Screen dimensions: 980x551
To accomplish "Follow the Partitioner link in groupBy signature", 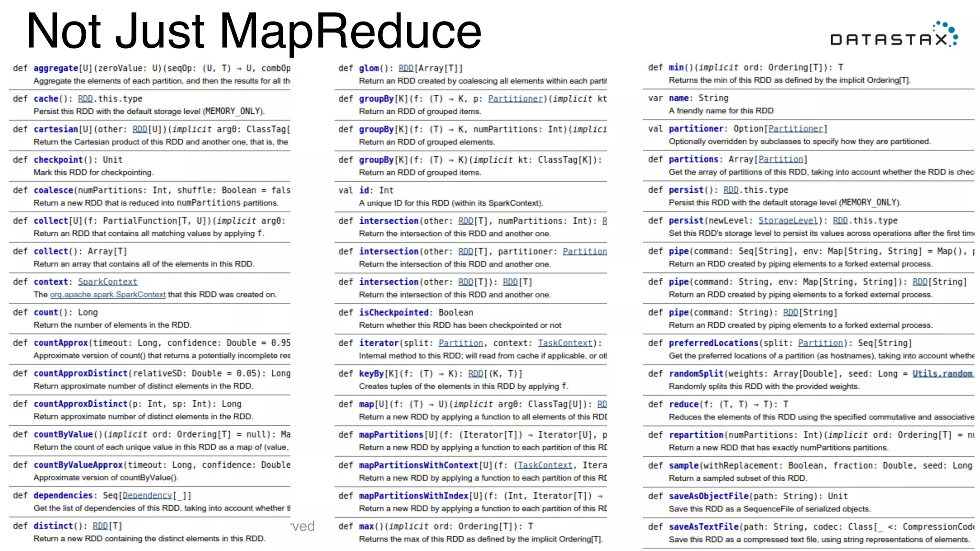I will tap(516, 99).
